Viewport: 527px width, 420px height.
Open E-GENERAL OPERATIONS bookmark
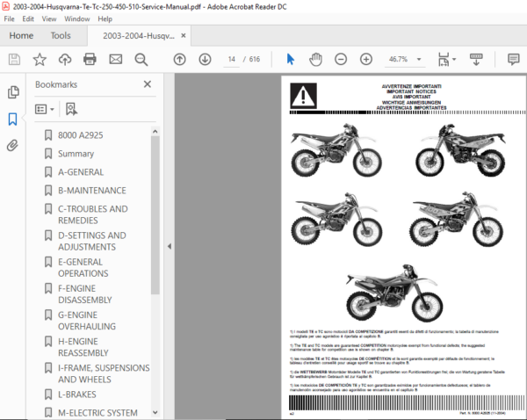83,268
